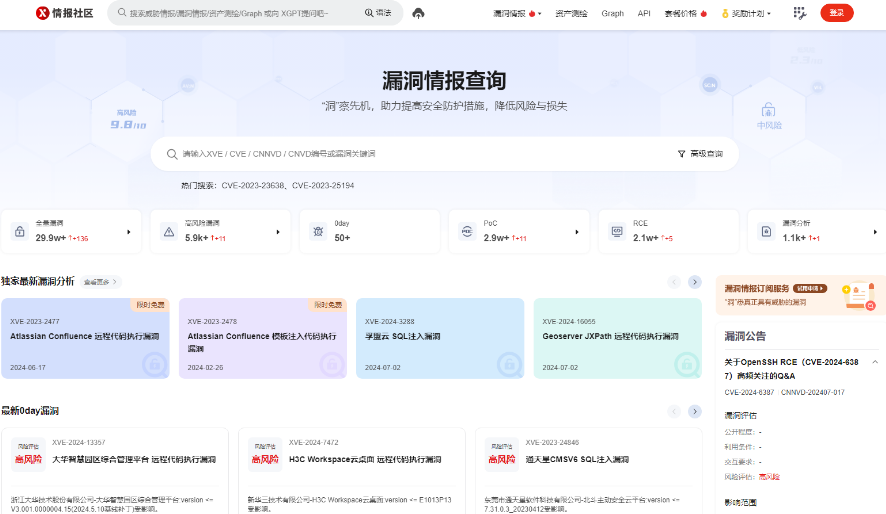Expand the 奖励计划 dropdown menu
This screenshot has width=886, height=514.
[746, 13]
